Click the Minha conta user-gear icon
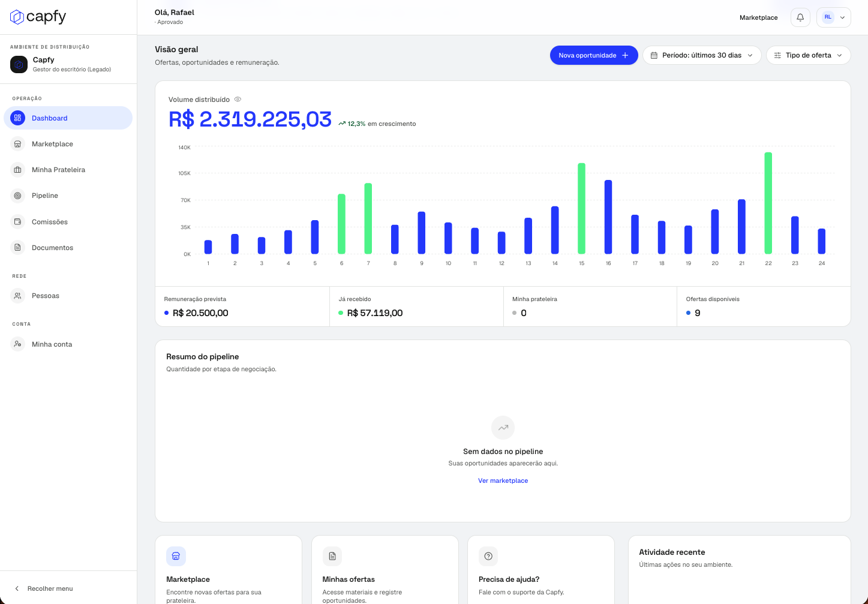This screenshot has width=868, height=604. point(17,344)
